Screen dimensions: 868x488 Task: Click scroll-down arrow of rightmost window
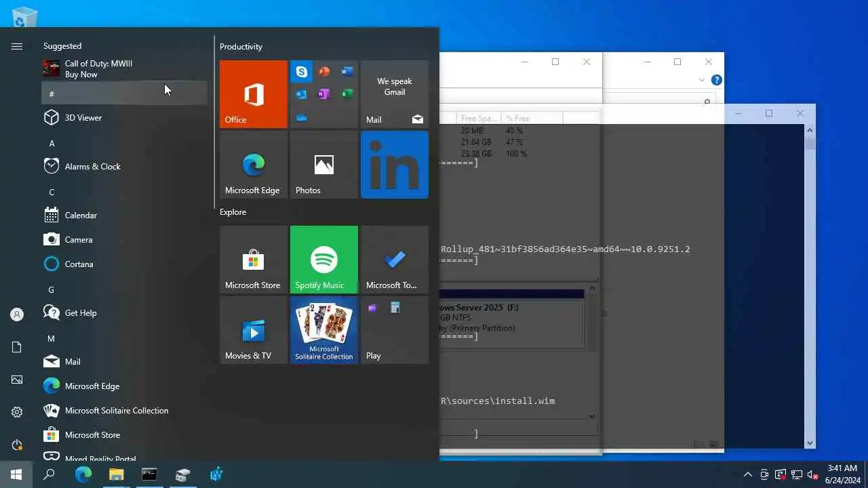[810, 443]
